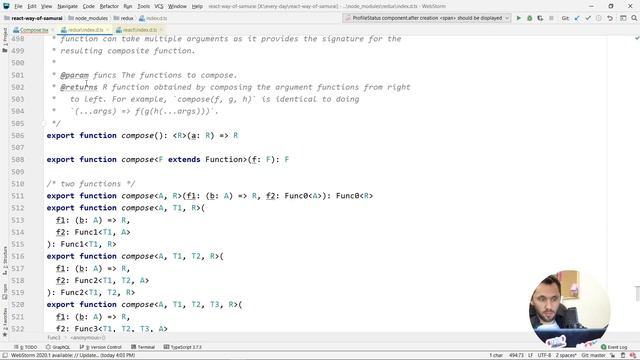Click the red notification icon in status bar
This screenshot has height=360, width=640.
(633, 356)
